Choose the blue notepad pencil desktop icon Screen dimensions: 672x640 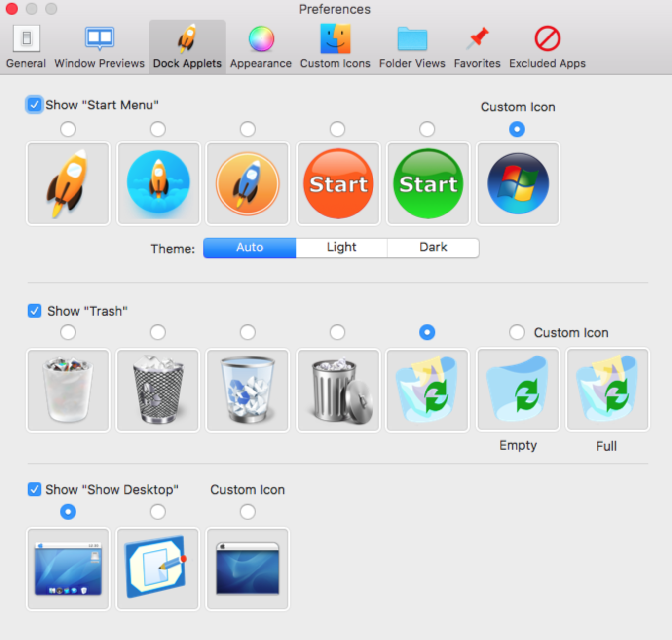pyautogui.click(x=158, y=569)
